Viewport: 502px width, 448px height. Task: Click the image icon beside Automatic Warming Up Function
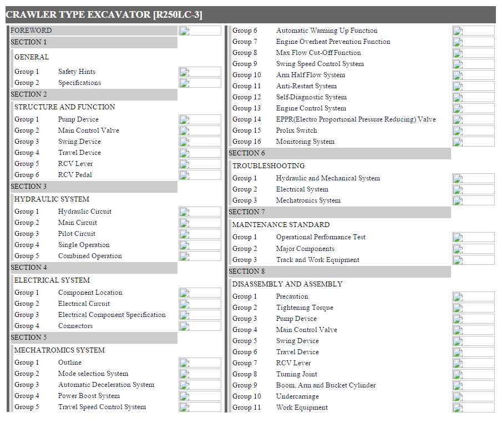[473, 31]
